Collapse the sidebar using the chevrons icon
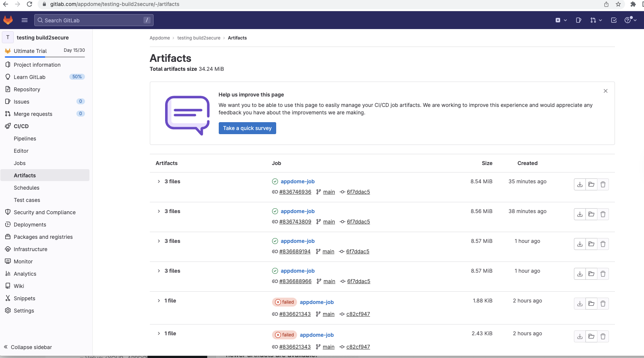The image size is (644, 358). (x=6, y=347)
